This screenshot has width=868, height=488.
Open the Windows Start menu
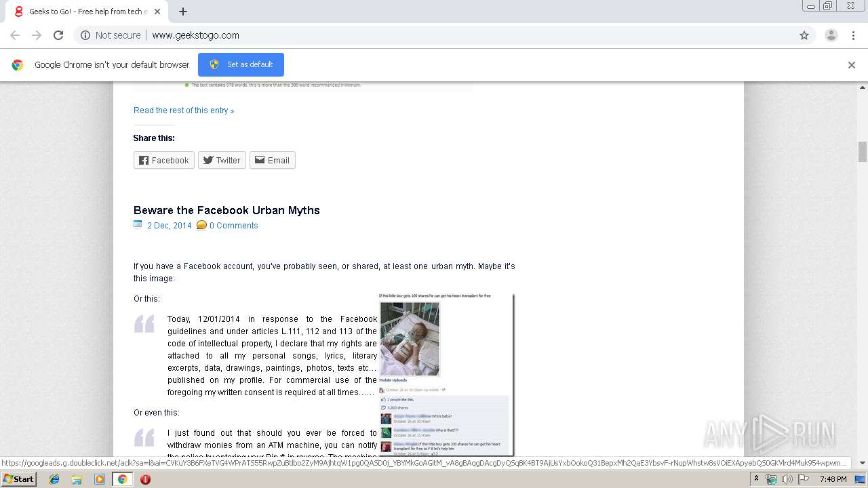pos(19,479)
